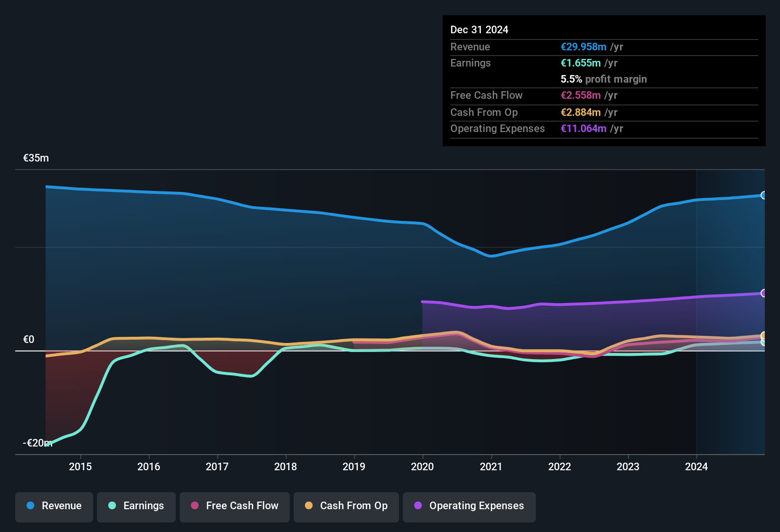
Task: Select the blue Revenue legend dot
Action: click(30, 506)
